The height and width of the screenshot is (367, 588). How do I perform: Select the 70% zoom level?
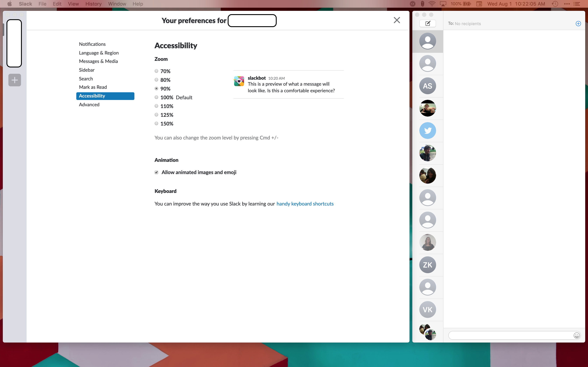156,71
